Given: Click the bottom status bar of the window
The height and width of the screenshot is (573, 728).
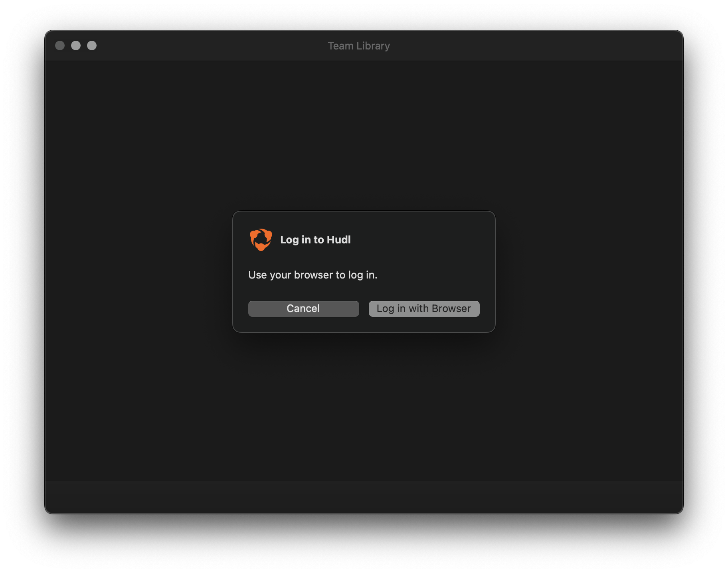Looking at the screenshot, I should (363, 497).
